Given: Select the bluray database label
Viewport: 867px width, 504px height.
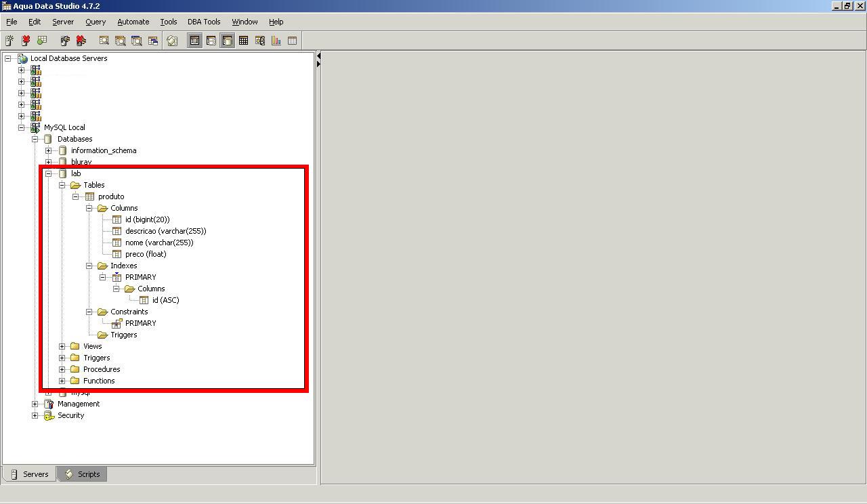Looking at the screenshot, I should [x=81, y=162].
